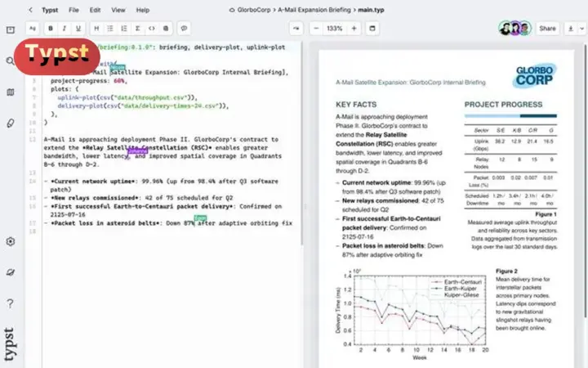Click 'Figure 2' caption label in preview
The height and width of the screenshot is (368, 588).
(x=506, y=272)
